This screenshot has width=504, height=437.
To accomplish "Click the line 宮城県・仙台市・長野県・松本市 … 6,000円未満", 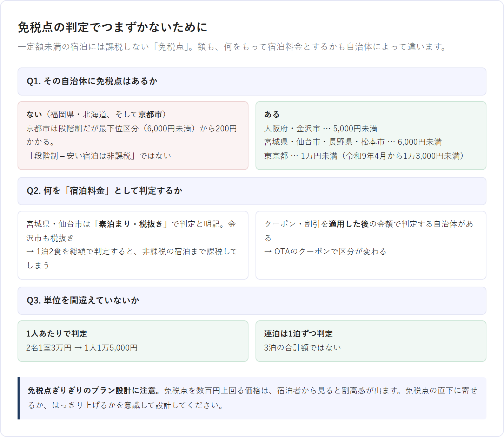I will coord(353,142).
